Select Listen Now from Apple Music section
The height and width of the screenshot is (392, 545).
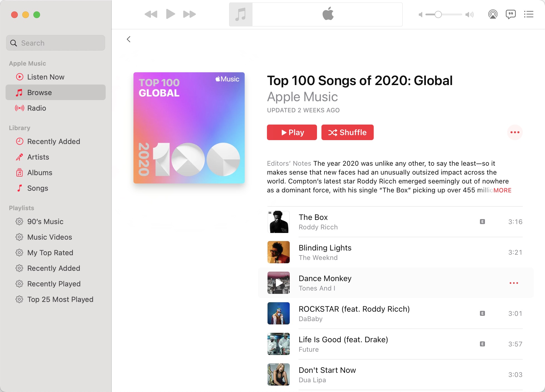pos(45,76)
